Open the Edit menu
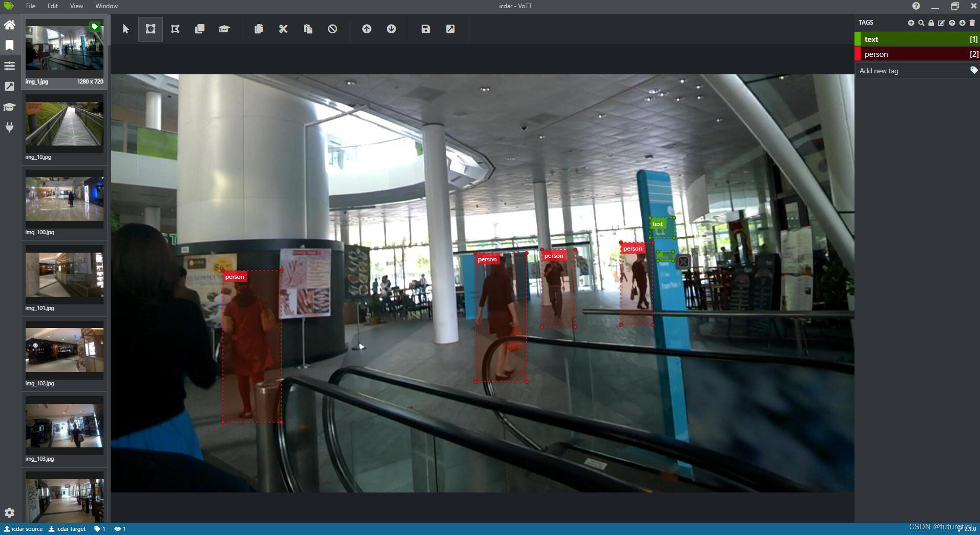980x535 pixels. click(x=53, y=6)
